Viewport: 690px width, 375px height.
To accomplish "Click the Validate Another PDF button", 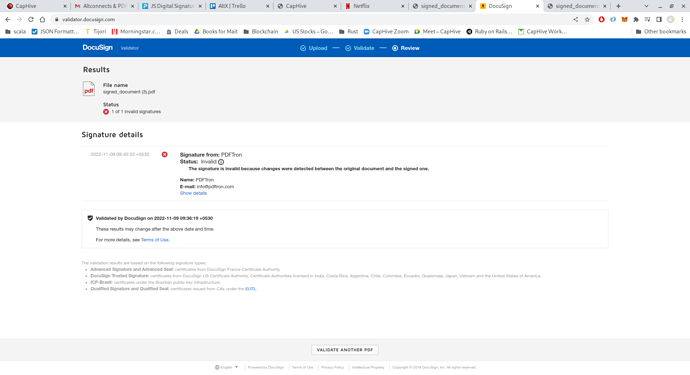I will tap(345, 349).
